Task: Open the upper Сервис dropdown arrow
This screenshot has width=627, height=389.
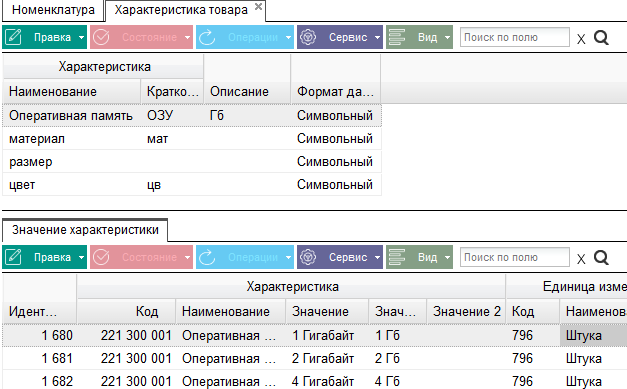Action: click(377, 38)
